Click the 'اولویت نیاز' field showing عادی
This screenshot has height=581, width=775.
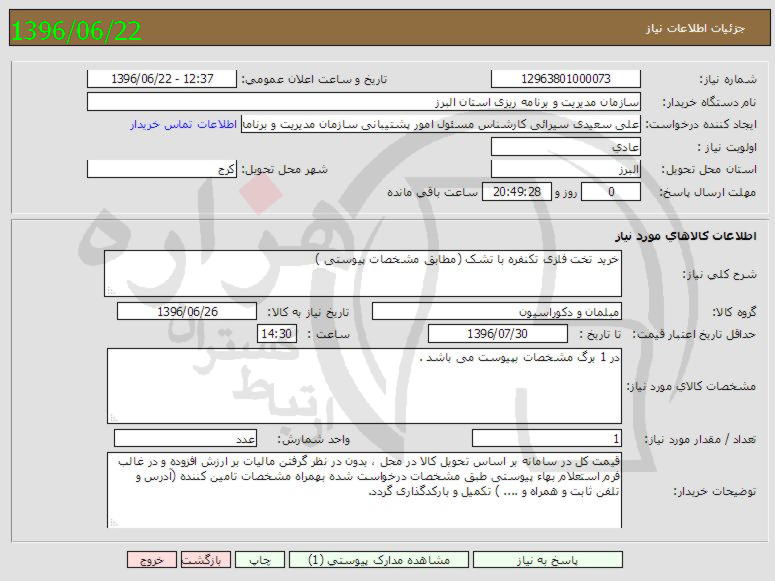point(565,147)
